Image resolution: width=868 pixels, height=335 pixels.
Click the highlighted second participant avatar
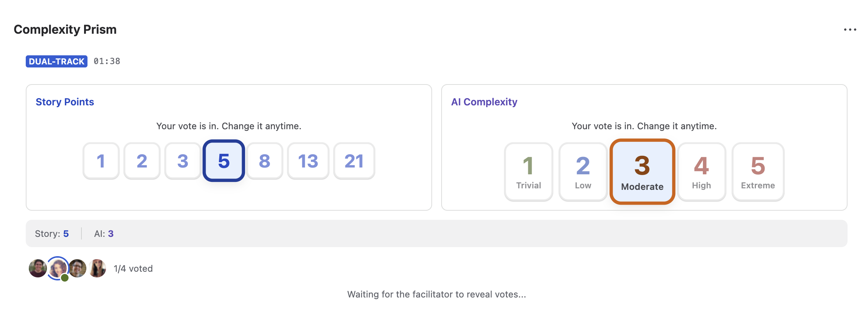tap(58, 268)
